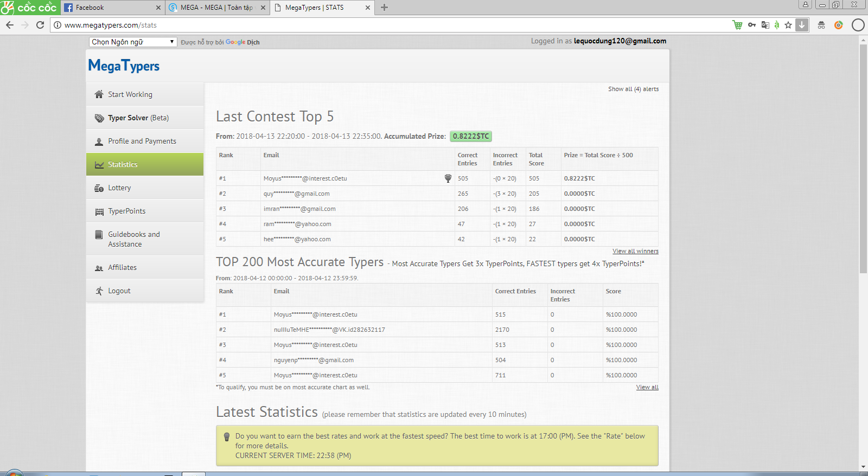Image resolution: width=868 pixels, height=476 pixels.
Task: Select the logged-in email lequocdung120@gmail.com
Action: pos(620,41)
